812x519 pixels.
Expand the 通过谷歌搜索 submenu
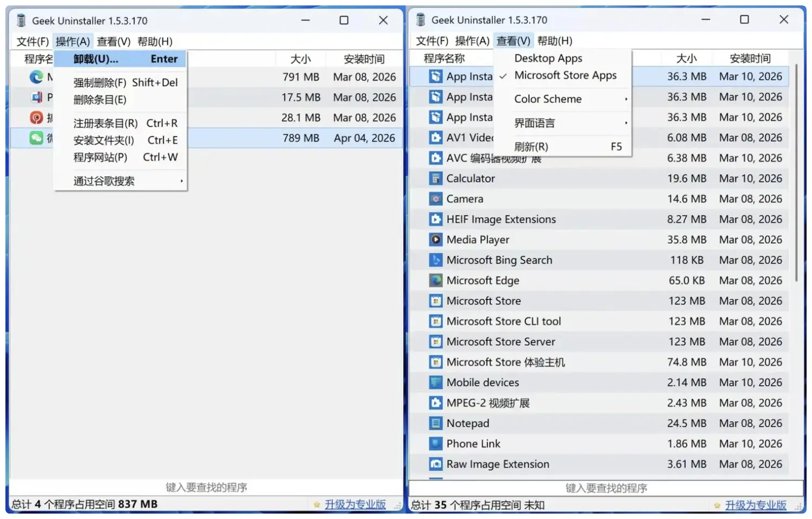pos(121,181)
